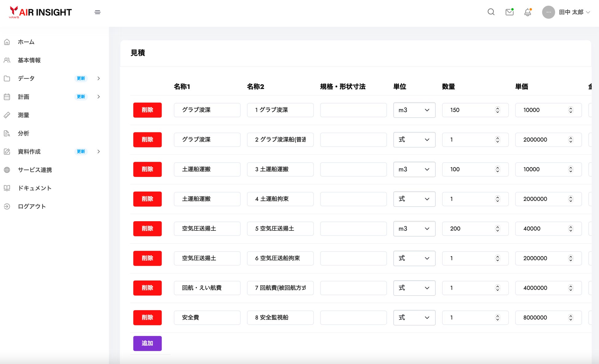
Task: Toggle the hamburger sidebar menu icon
Action: pyautogui.click(x=97, y=12)
